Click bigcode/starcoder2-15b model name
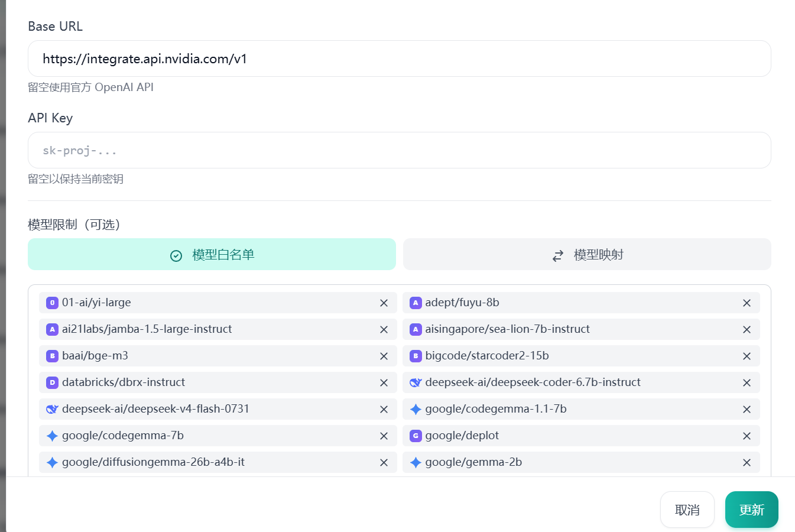795x532 pixels. click(487, 356)
